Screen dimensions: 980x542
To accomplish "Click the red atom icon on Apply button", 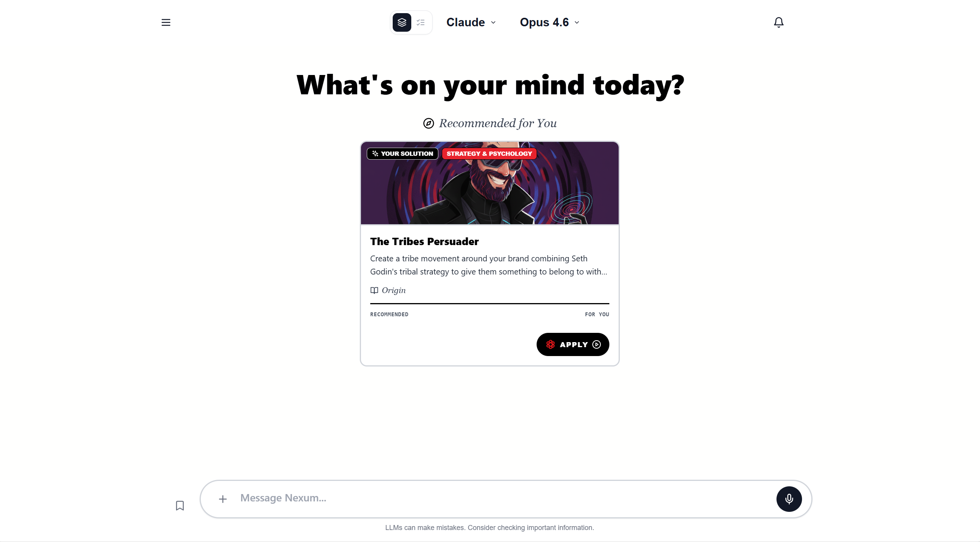I will [551, 344].
